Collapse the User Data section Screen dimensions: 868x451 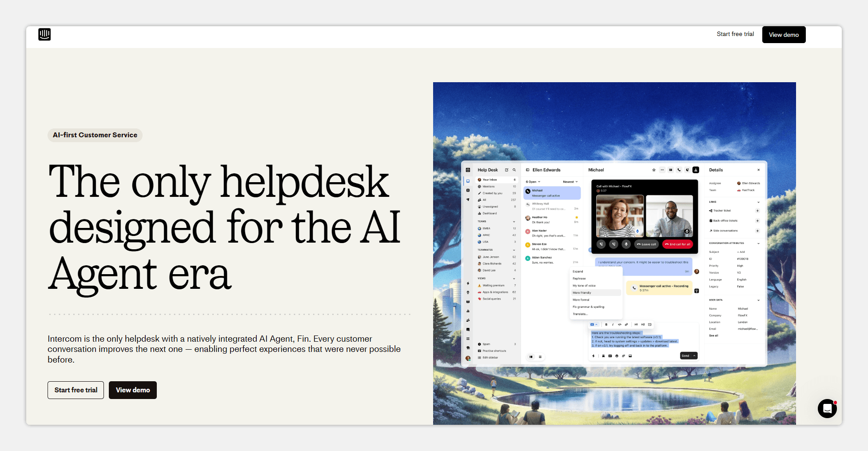pos(758,300)
